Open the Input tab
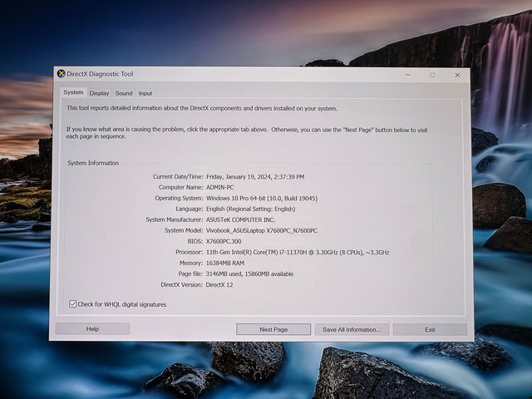The width and height of the screenshot is (532, 399). click(x=145, y=93)
